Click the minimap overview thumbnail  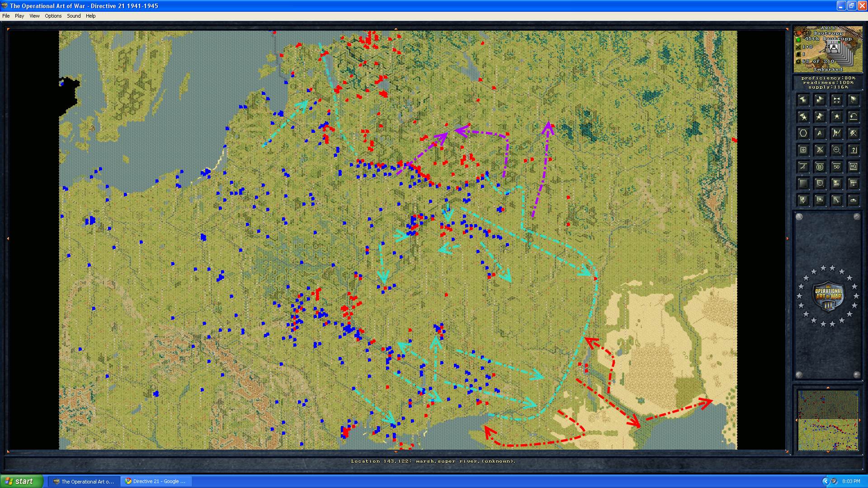point(828,420)
